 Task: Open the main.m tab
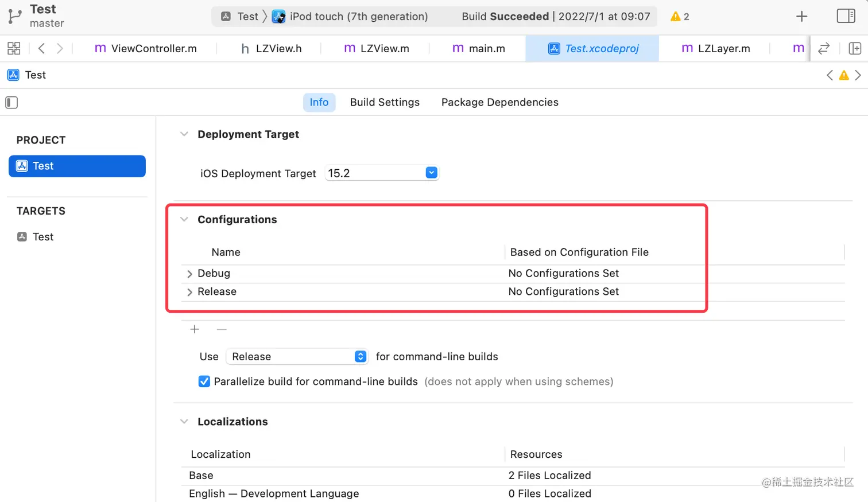[x=479, y=49]
